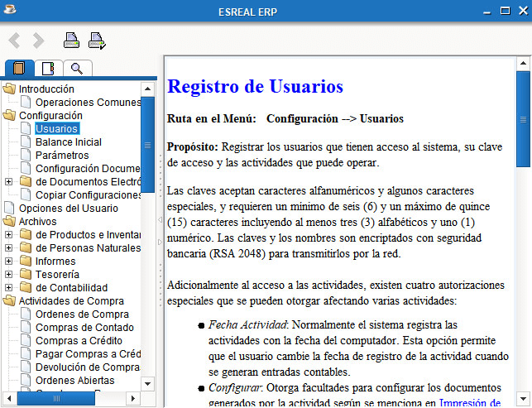Open Operaciones Comunes topic
This screenshot has width=532, height=408.
[x=88, y=102]
